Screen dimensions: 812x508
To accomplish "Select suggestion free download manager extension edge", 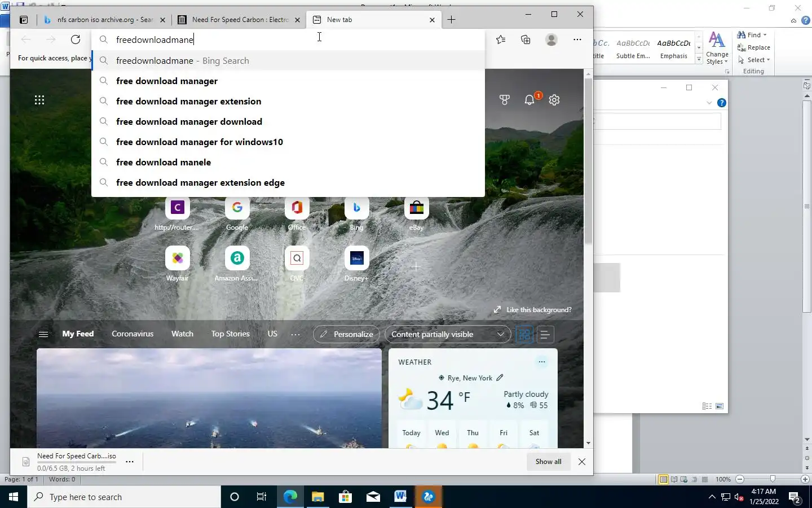I will pos(288,183).
